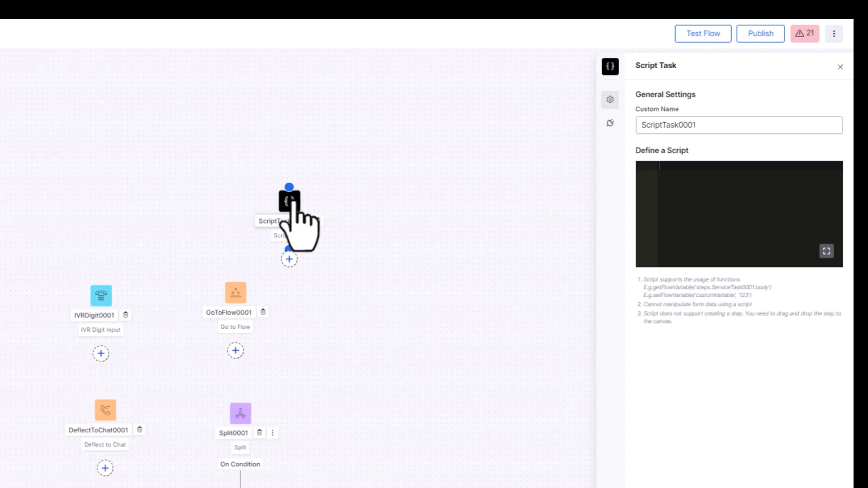
Task: Expand script editor to fullscreen
Action: 826,251
